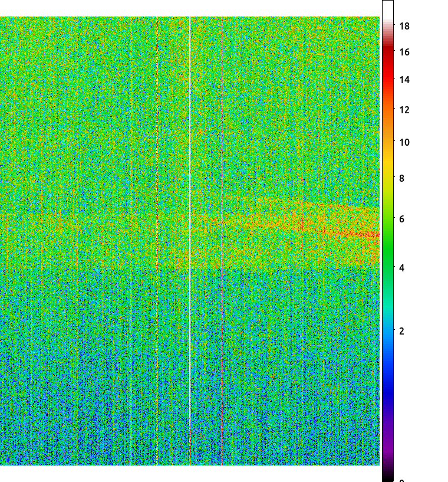Click the colorbar tick label 18
Image resolution: width=448 pixels, height=482 pixels.
404,27
